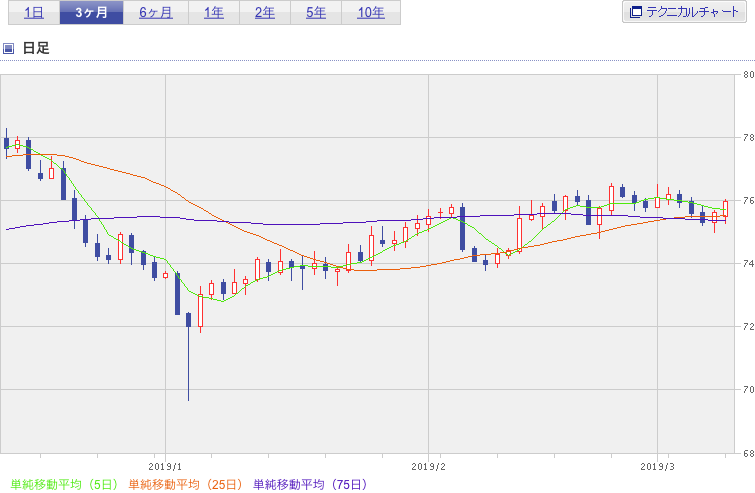Screen dimensions: 755x493
Task: Click the square icon beside 日足
Action: [8, 48]
